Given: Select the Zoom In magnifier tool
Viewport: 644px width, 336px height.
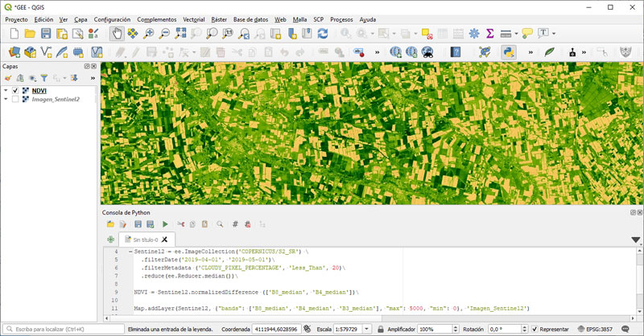Looking at the screenshot, I should 149,34.
